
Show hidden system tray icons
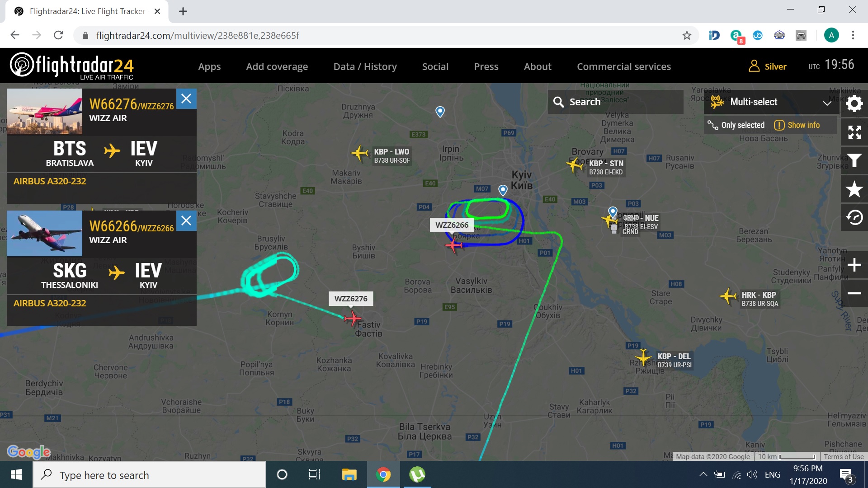point(703,474)
